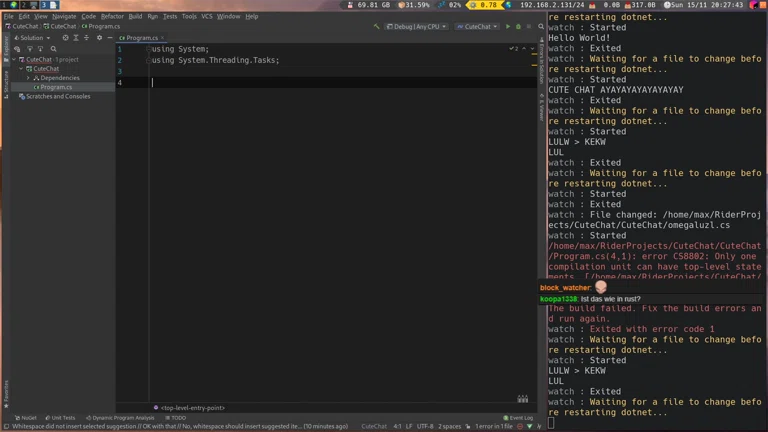Toggle the read-only lock icon in status bar
The height and width of the screenshot is (432, 768).
coord(468,427)
